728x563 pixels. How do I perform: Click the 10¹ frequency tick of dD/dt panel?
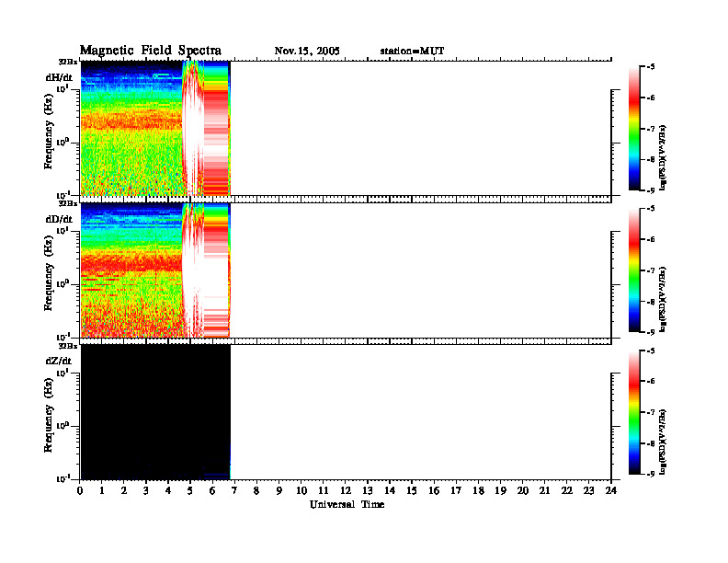pyautogui.click(x=63, y=230)
